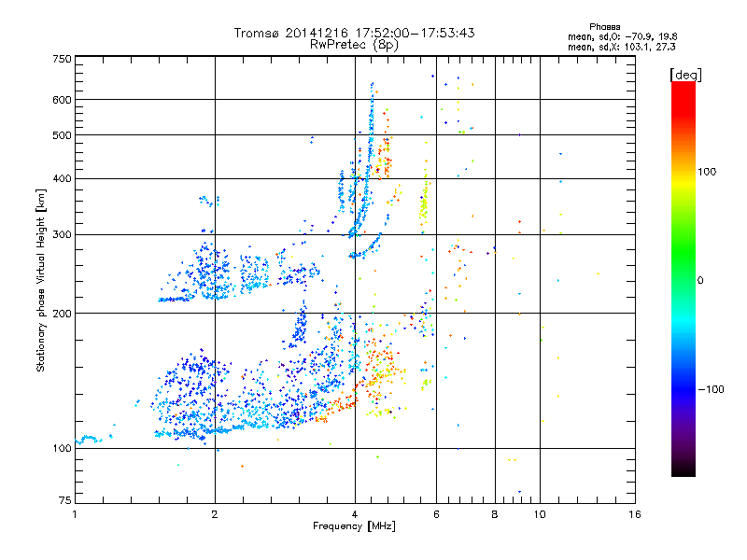Click the y-axis tick label "600"

[63, 100]
